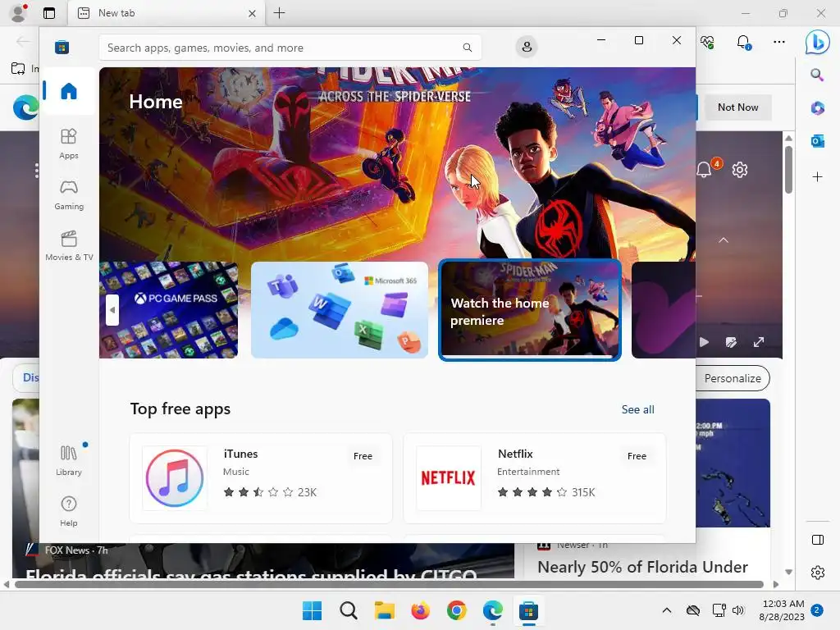Open Outlook icon in Edge sidebar
This screenshot has height=630, width=840.
click(x=817, y=141)
